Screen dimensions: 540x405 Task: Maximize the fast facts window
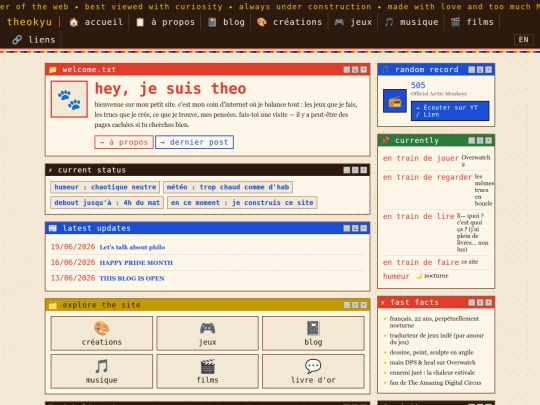click(x=480, y=303)
